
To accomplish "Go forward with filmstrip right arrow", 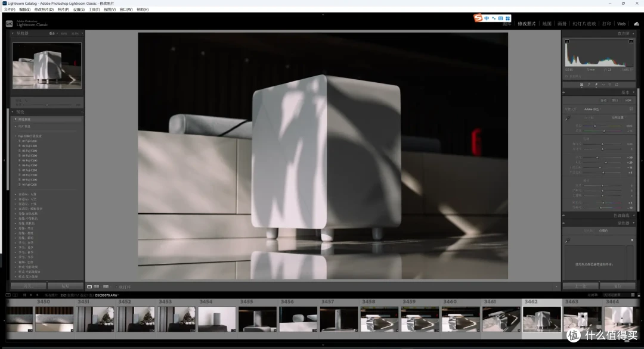I will pos(38,295).
